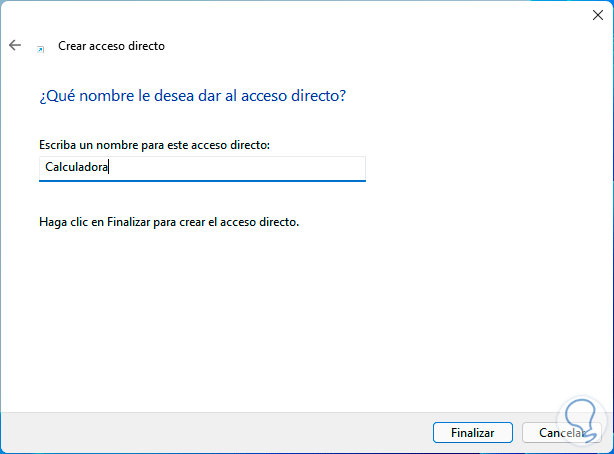Click empty space at the name field's right end
The height and width of the screenshot is (454, 614).
click(x=330, y=168)
